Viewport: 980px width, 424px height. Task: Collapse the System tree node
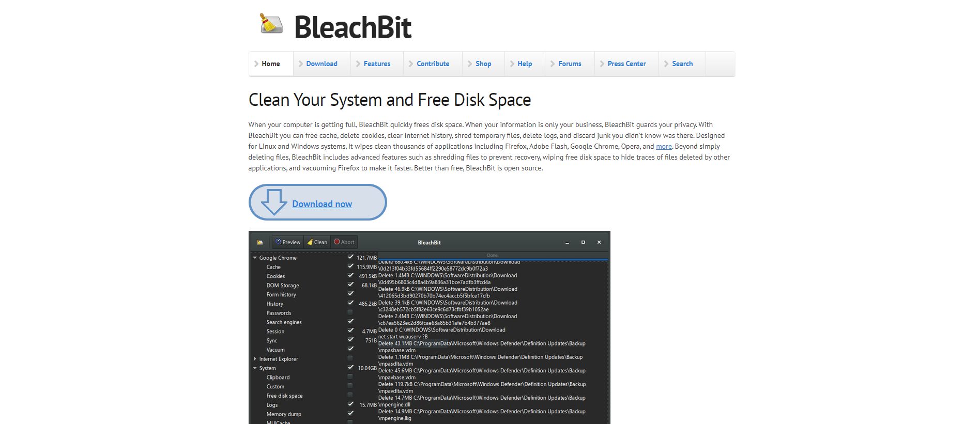tap(255, 368)
